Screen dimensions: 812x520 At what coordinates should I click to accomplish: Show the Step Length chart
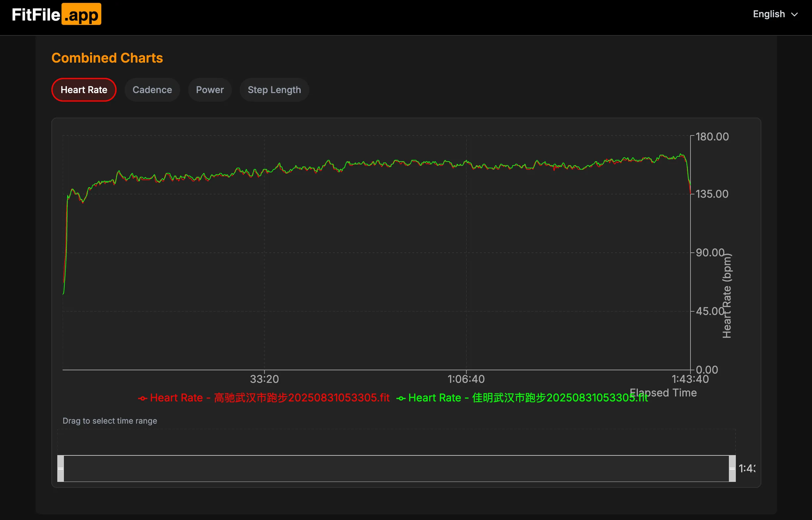(x=274, y=90)
